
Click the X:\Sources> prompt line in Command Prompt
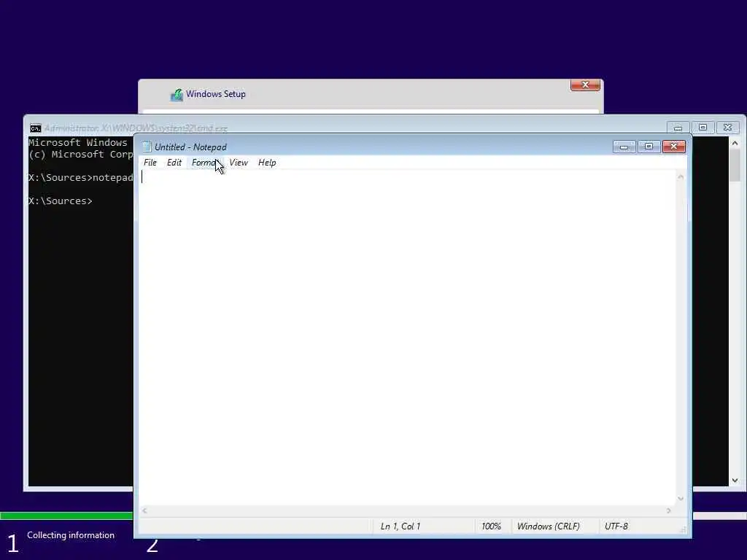61,201
